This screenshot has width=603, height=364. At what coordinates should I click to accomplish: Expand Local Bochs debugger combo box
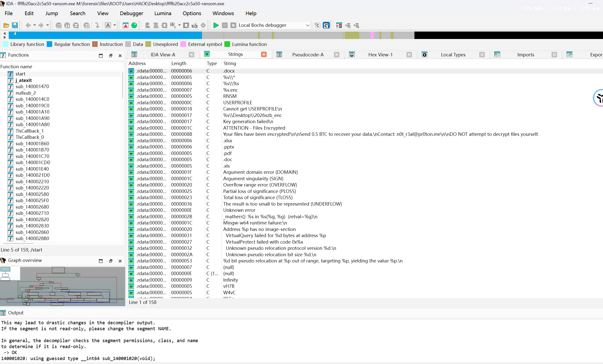click(308, 25)
